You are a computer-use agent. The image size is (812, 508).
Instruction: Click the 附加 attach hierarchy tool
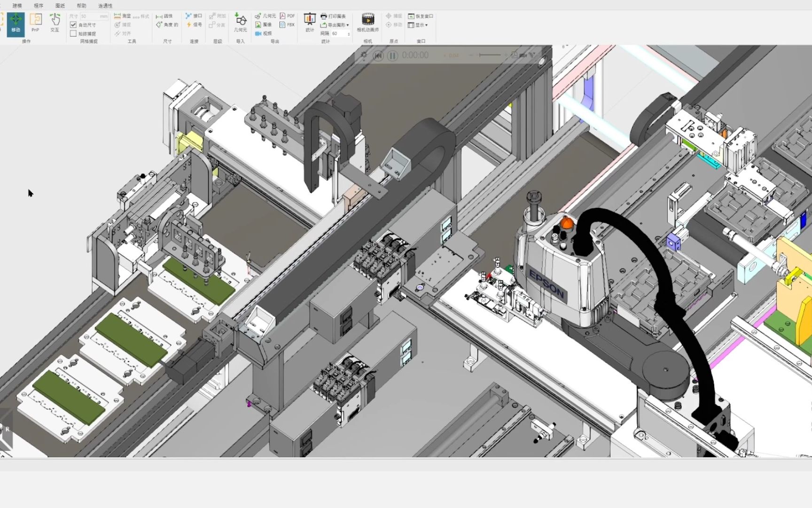pos(218,16)
